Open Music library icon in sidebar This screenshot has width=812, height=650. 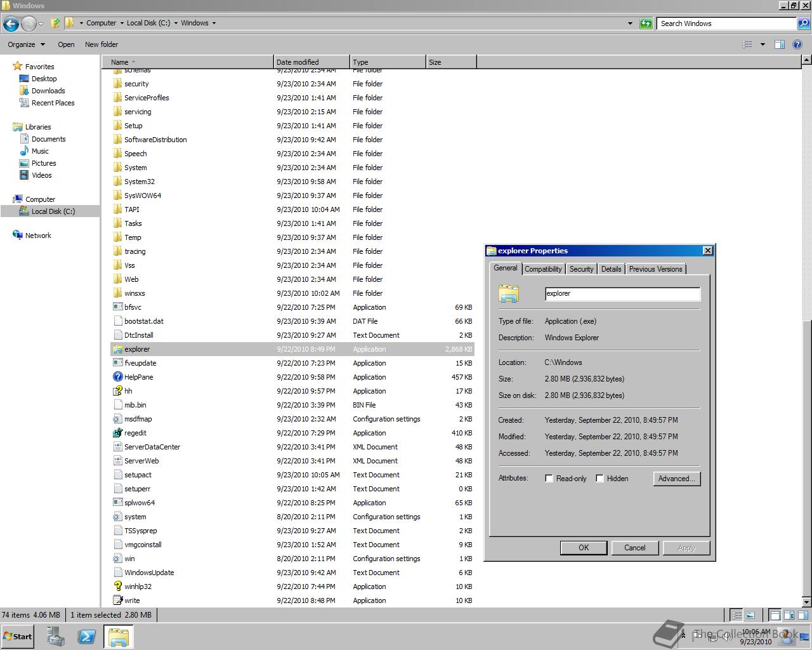pos(24,151)
